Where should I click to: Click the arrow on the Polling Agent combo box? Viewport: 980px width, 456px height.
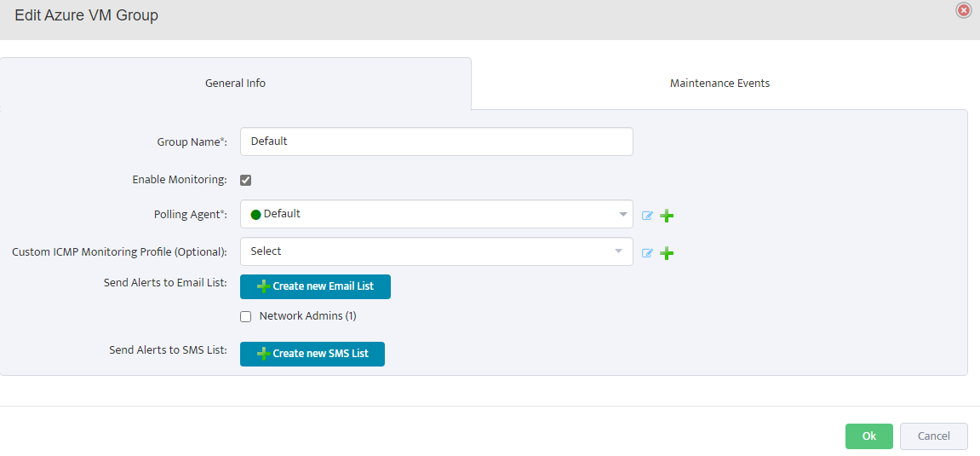(622, 214)
